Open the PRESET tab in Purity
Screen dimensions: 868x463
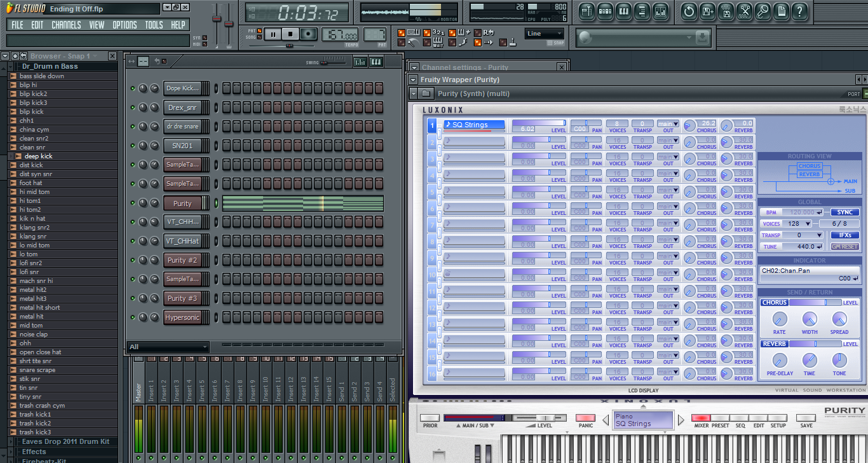point(720,418)
